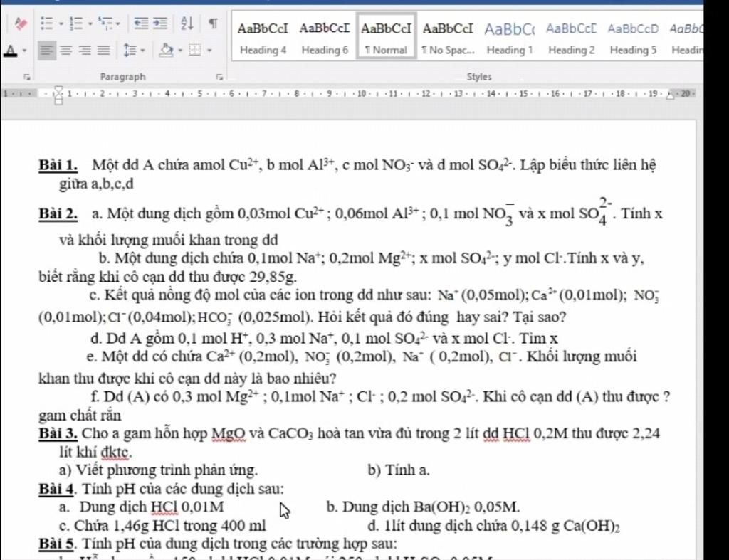729x560 pixels.
Task: Click the heading 'Bài 2.'
Action: pos(58,214)
